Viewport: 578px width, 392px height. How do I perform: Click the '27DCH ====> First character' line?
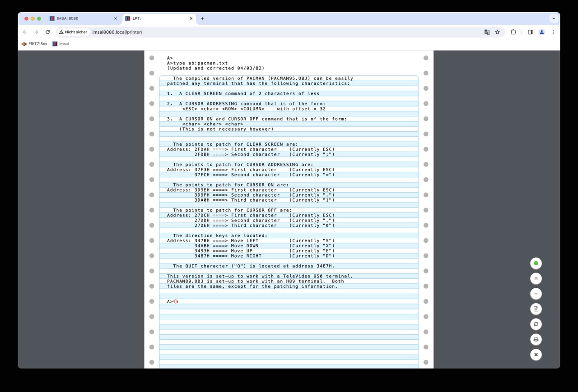point(251,215)
